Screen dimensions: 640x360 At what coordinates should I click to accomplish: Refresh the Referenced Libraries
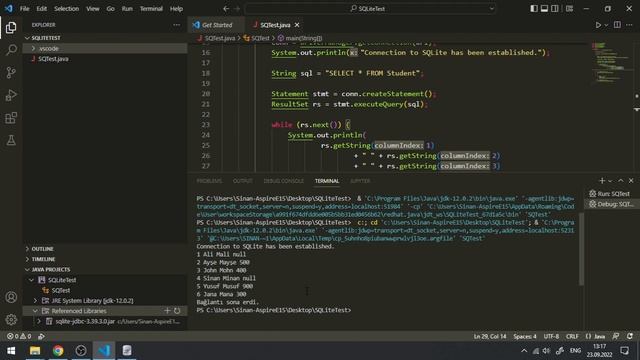[177, 311]
